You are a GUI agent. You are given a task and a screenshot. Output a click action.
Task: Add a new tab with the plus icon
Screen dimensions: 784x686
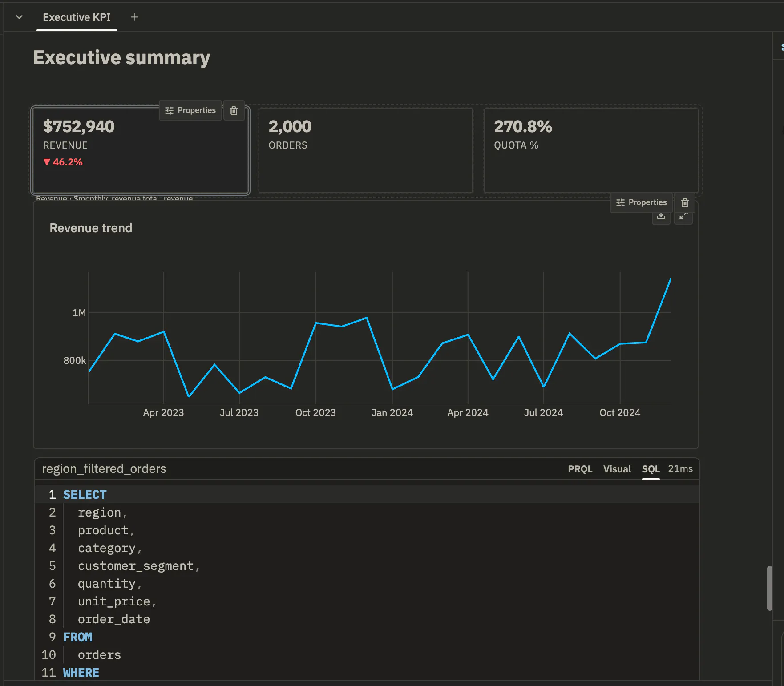coord(134,17)
